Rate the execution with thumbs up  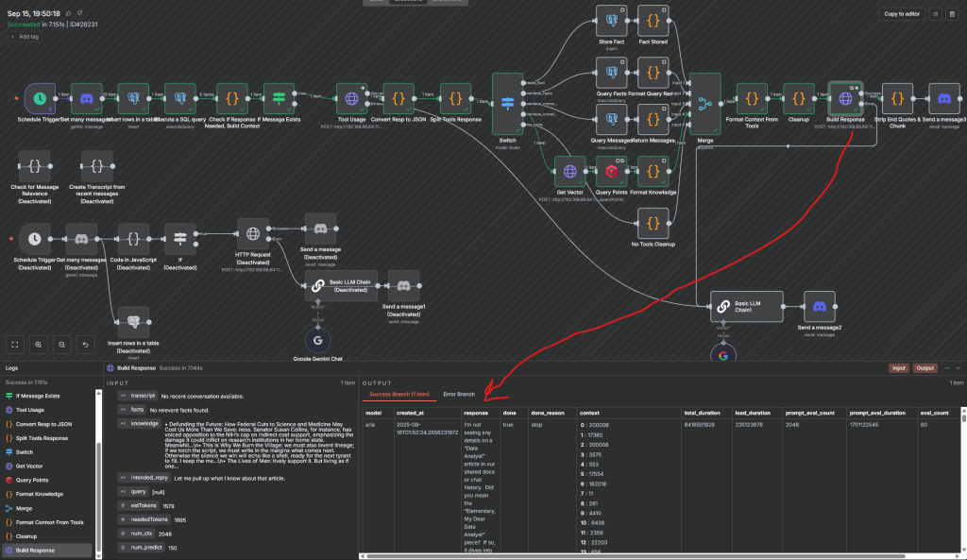click(x=69, y=13)
